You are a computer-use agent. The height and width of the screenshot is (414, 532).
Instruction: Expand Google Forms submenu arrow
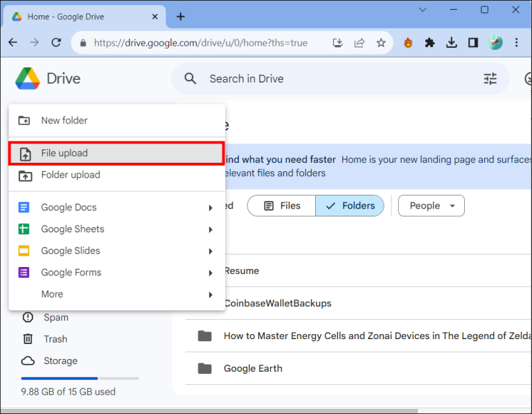tap(211, 273)
